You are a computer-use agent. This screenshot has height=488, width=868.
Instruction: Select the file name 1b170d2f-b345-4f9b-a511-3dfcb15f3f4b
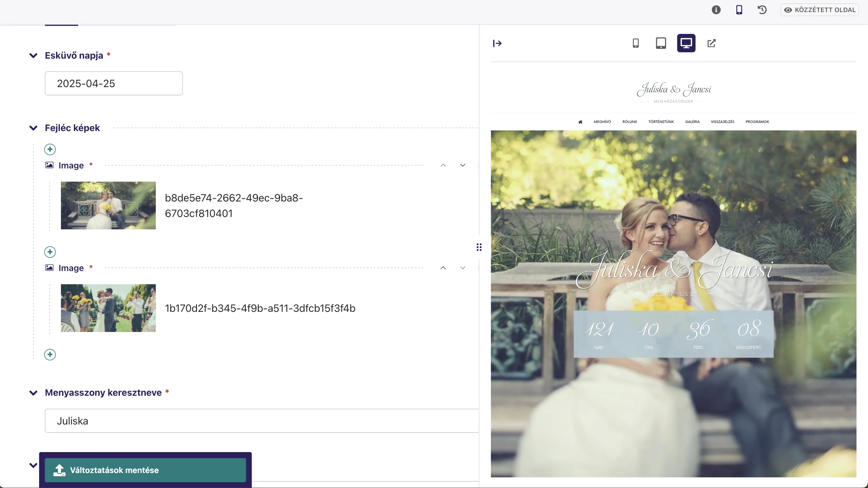(260, 308)
